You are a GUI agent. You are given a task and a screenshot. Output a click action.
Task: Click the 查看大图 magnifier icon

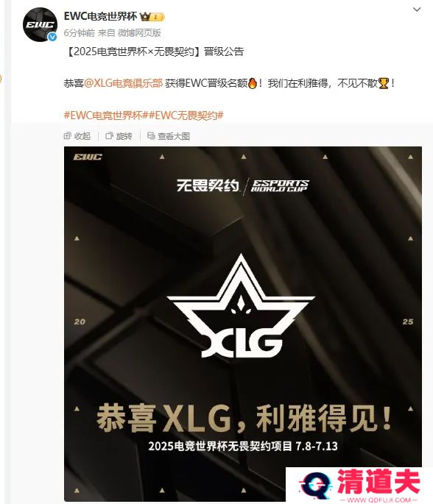click(151, 136)
